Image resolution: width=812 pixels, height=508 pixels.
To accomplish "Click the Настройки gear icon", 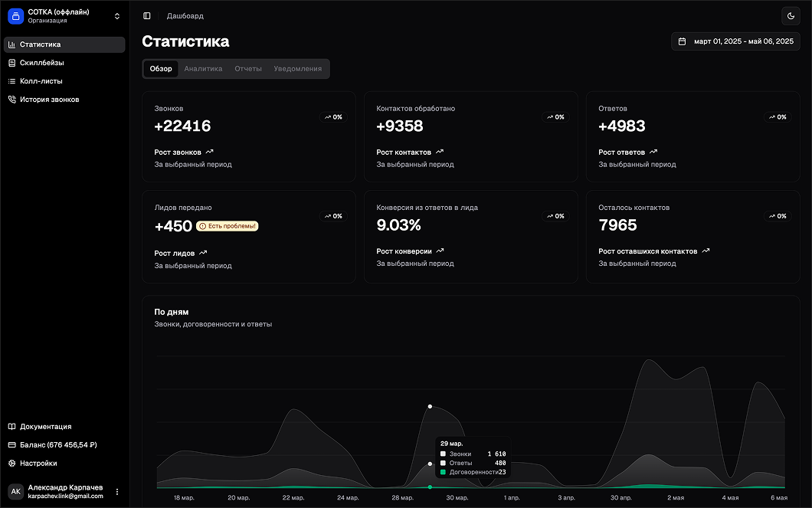I will tap(11, 464).
